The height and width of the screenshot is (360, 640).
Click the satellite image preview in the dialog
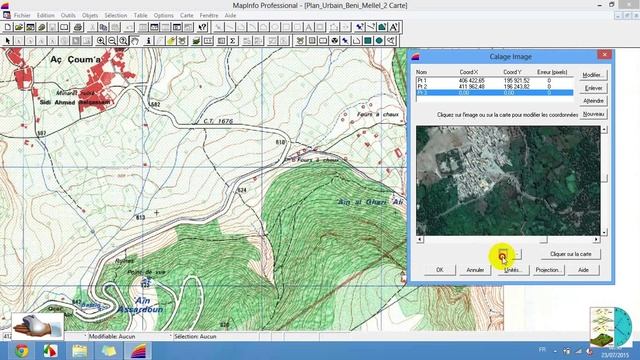coord(508,180)
